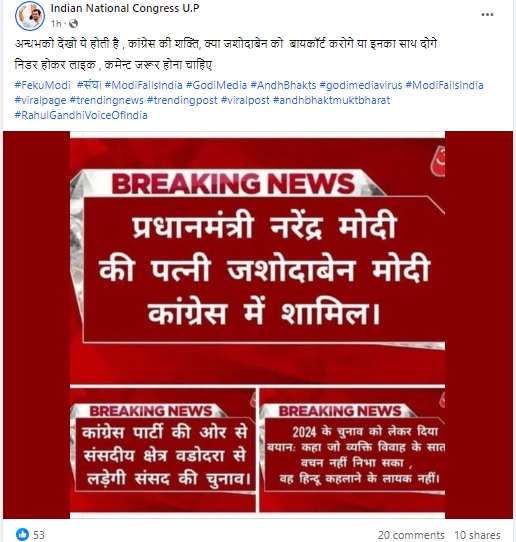Open the #GodiMedia hashtag
516x542 pixels.
[216, 85]
